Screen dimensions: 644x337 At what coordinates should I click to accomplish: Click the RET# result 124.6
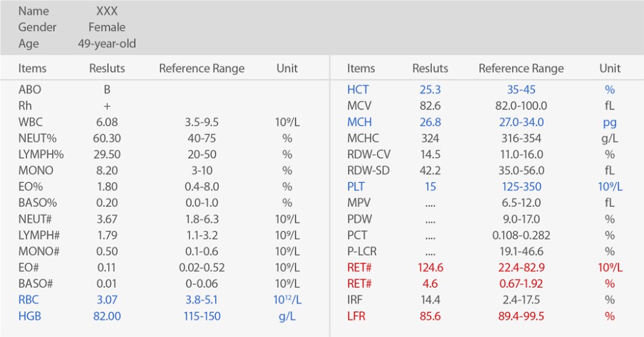point(430,267)
